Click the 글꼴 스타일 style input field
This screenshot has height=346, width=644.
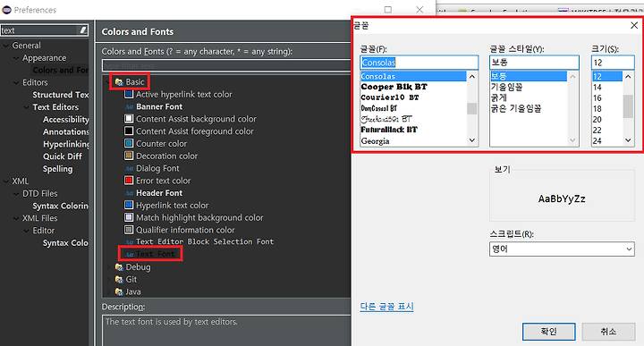click(534, 63)
